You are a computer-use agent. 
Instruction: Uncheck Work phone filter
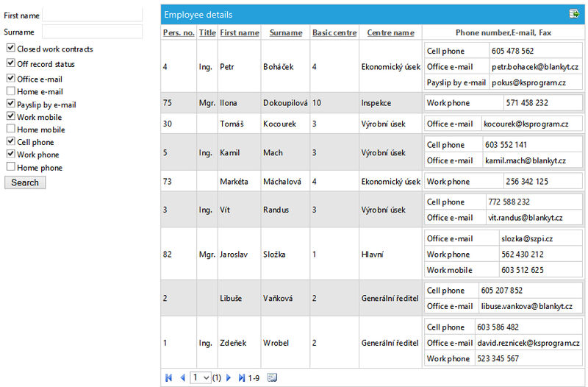click(x=11, y=154)
